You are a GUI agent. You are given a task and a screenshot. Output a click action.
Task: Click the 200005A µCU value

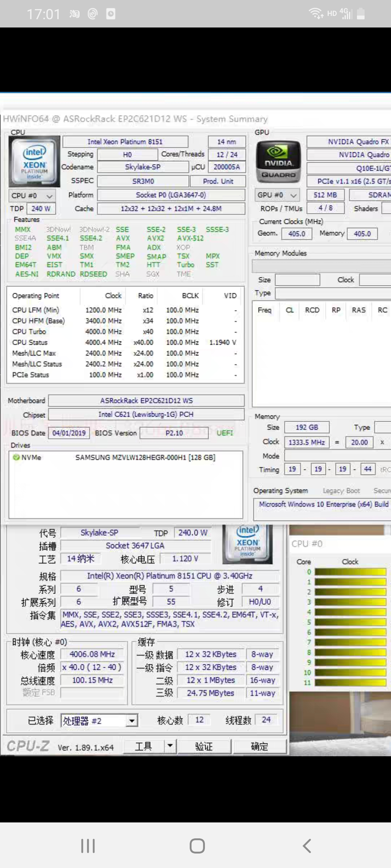227,167
